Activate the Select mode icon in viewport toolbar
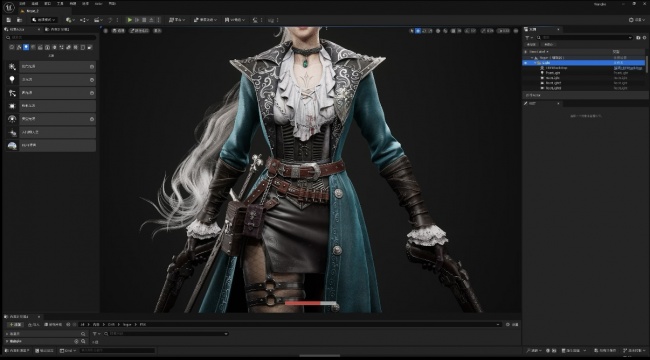The height and width of the screenshot is (360, 650). pyautogui.click(x=412, y=31)
